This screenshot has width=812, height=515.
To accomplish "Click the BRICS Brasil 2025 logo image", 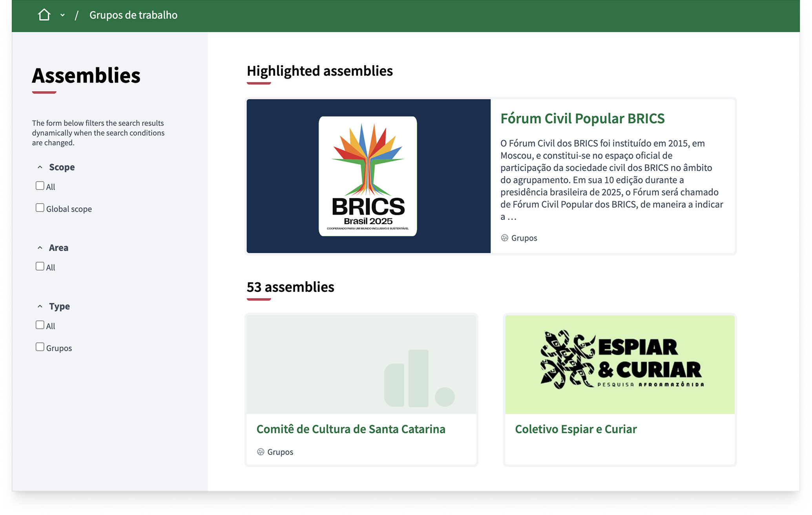I will click(x=368, y=176).
